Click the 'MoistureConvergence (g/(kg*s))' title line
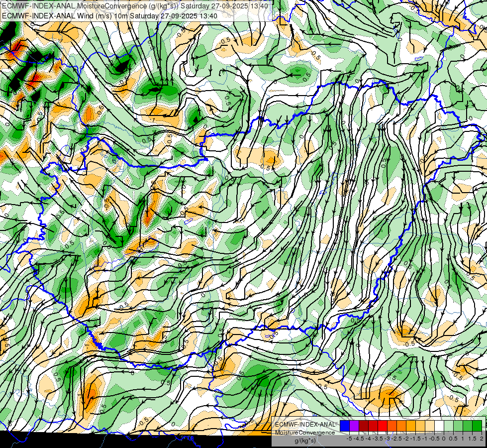Screen dimensions: 487x448 (135, 6)
